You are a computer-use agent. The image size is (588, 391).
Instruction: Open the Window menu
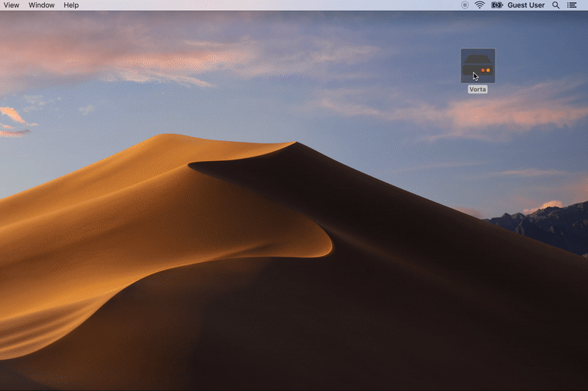[42, 5]
